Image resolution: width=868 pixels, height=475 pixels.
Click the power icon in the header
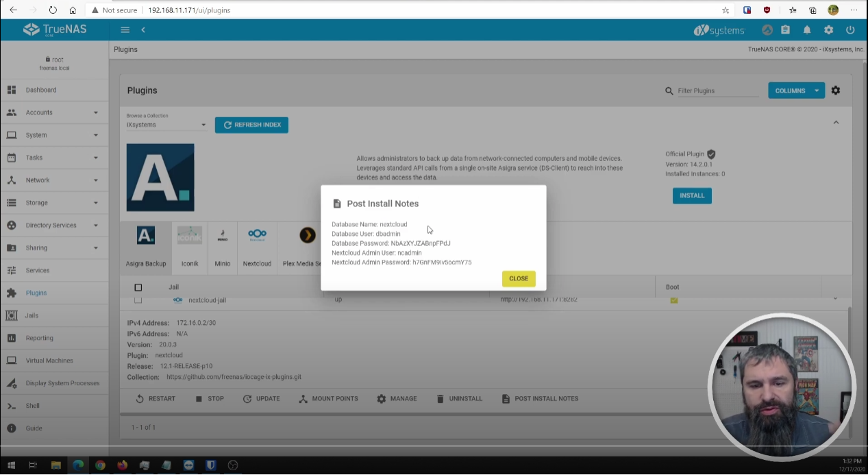click(850, 30)
